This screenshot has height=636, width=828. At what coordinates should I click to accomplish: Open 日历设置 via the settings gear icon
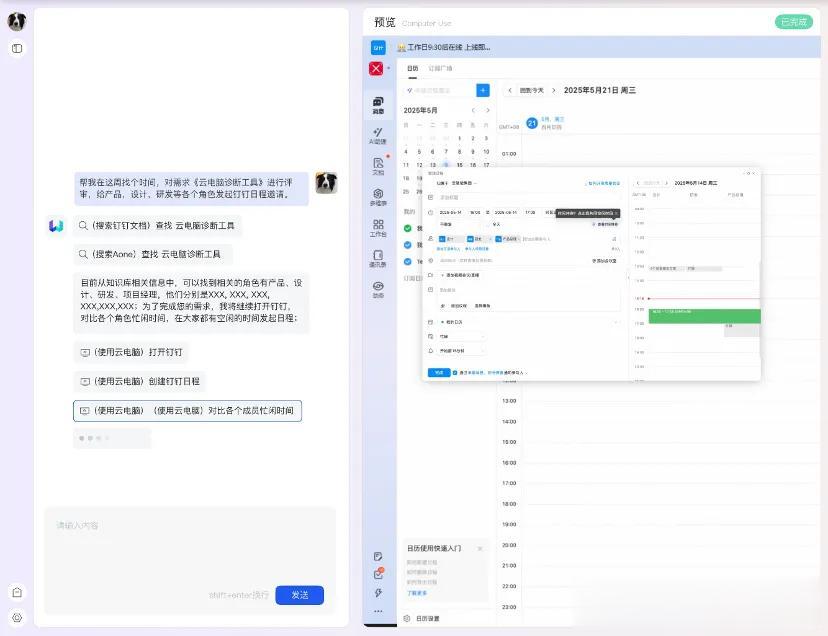406,618
